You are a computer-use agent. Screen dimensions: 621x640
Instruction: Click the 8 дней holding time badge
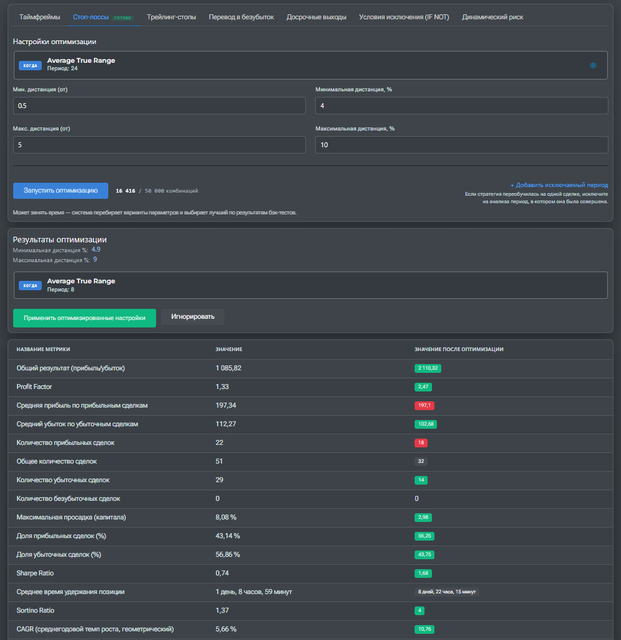447,592
